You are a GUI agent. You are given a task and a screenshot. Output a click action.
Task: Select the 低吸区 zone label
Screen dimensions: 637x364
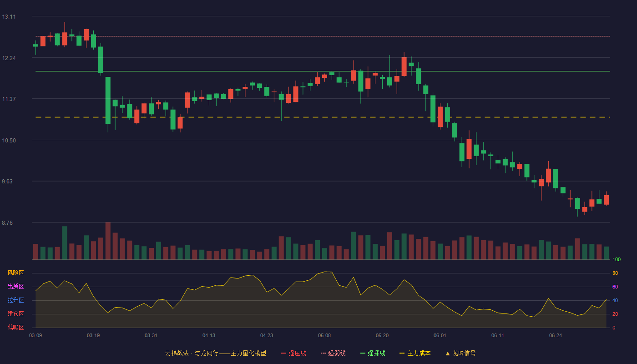pos(15,328)
